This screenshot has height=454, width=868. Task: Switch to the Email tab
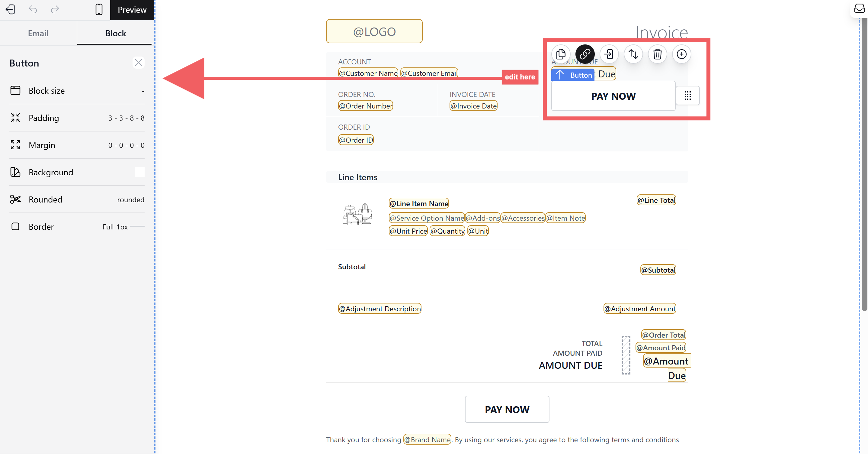(x=38, y=33)
